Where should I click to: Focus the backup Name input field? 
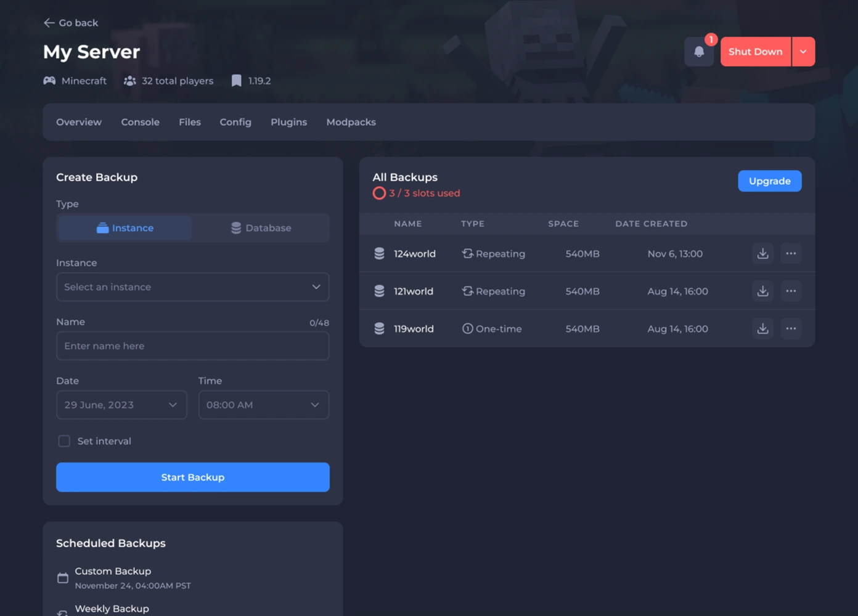tap(192, 346)
